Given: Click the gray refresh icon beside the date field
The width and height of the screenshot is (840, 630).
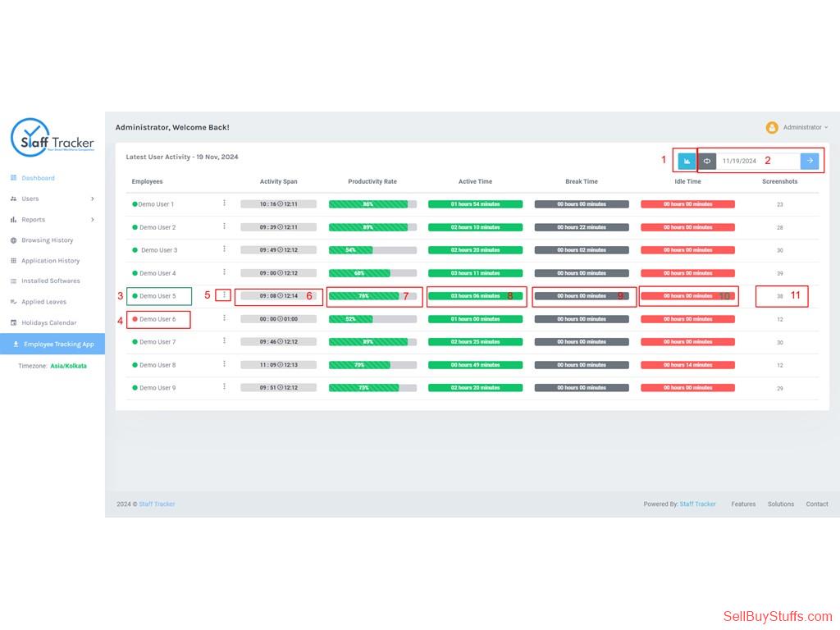Looking at the screenshot, I should pyautogui.click(x=707, y=161).
